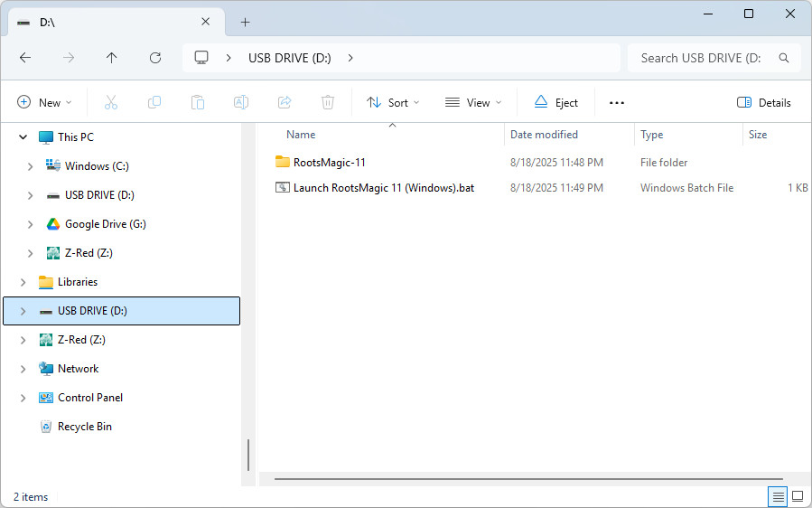Expand the Control Panel node
The width and height of the screenshot is (812, 508).
23,398
